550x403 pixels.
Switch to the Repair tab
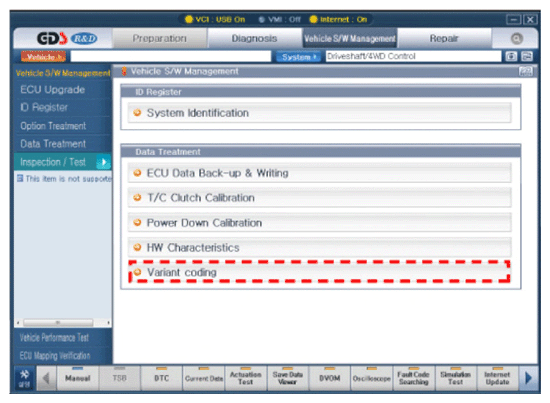click(444, 38)
